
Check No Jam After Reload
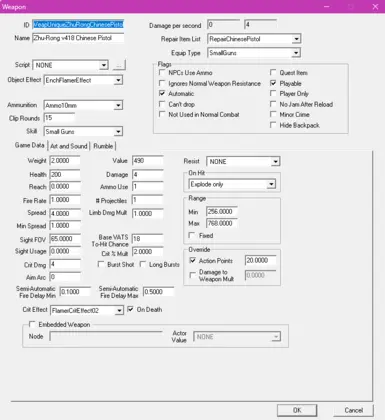(x=273, y=104)
